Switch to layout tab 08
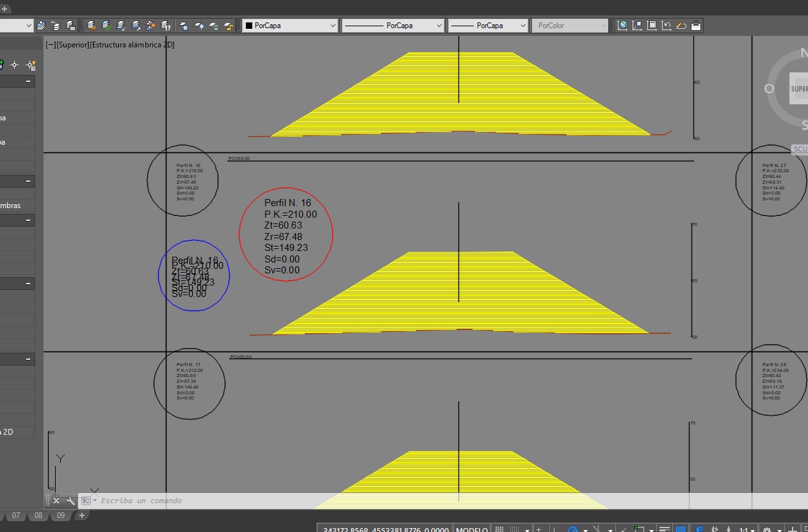Viewport: 808px width, 532px height. pos(38,515)
